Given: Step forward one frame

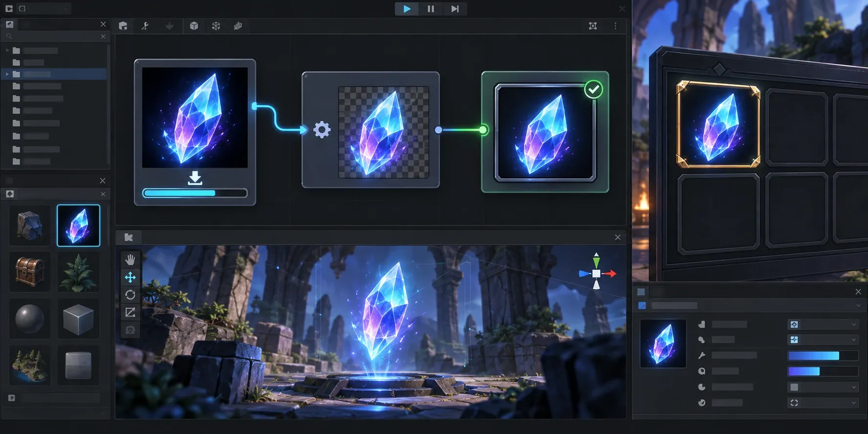Looking at the screenshot, I should point(455,9).
